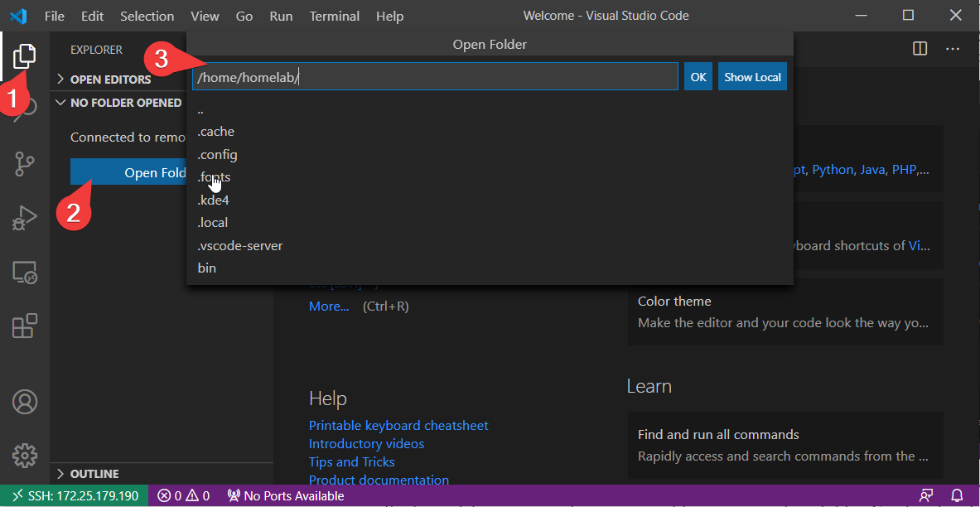Open the editor More Actions ellipsis
Viewport: 980px width, 507px height.
pyautogui.click(x=952, y=49)
